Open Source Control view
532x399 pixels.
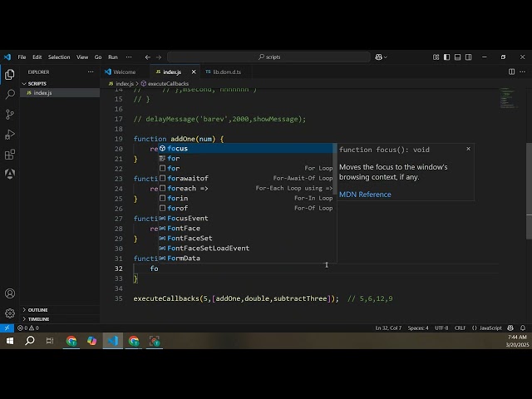[x=10, y=115]
